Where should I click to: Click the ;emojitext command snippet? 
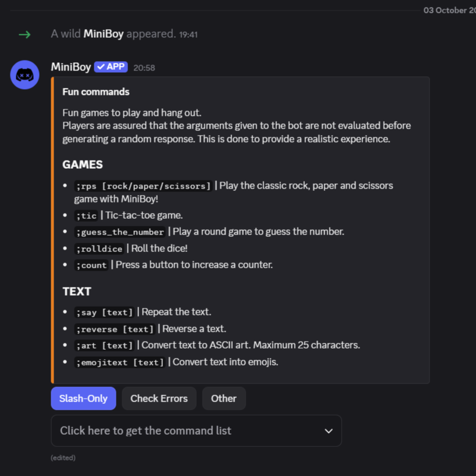tap(120, 363)
